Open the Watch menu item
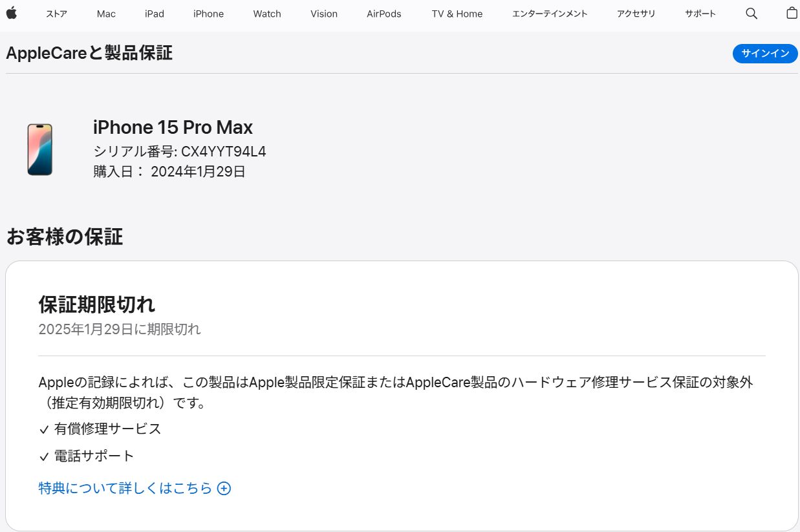Viewport: 800px width, 532px height. coord(267,14)
